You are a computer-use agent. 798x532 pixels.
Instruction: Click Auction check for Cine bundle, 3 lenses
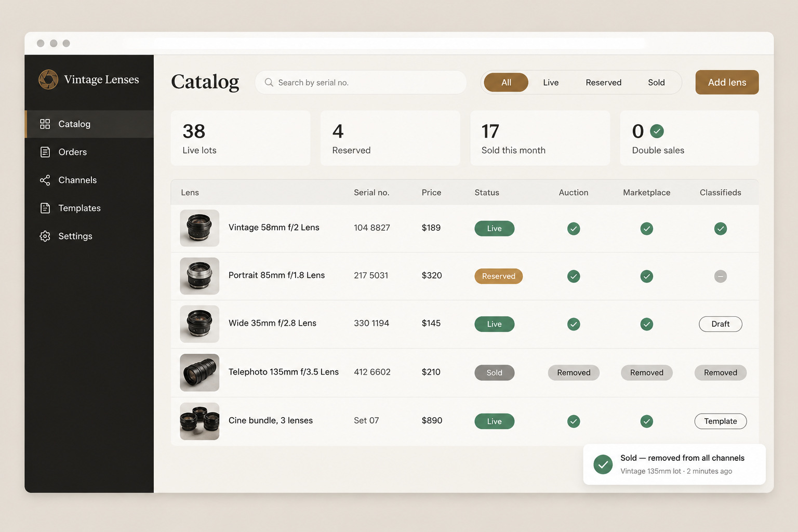point(574,421)
